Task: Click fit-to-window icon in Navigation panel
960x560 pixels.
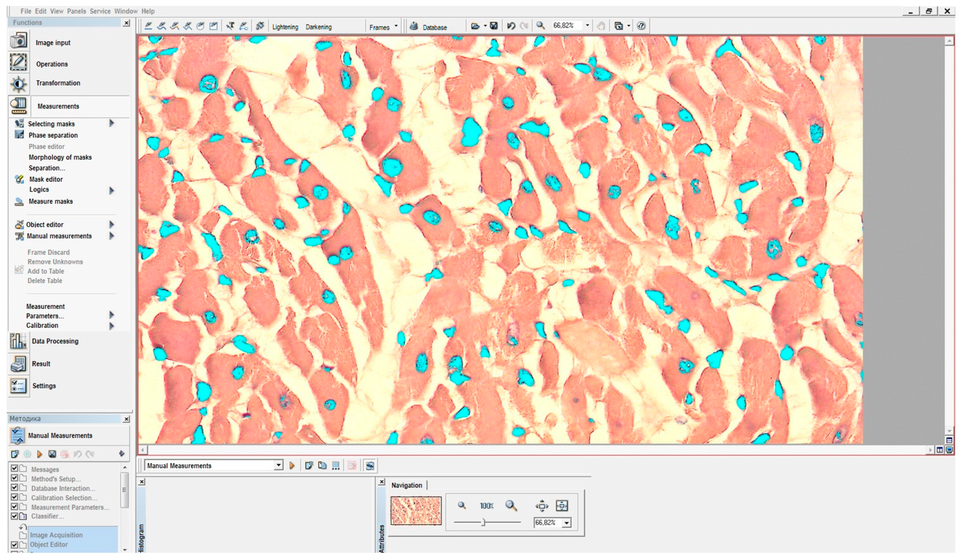Action: 562,506
